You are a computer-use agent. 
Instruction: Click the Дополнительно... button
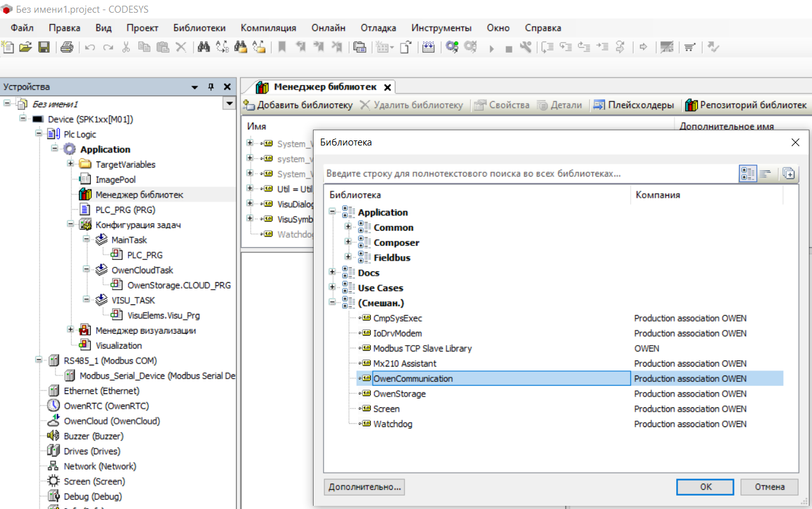(x=364, y=487)
